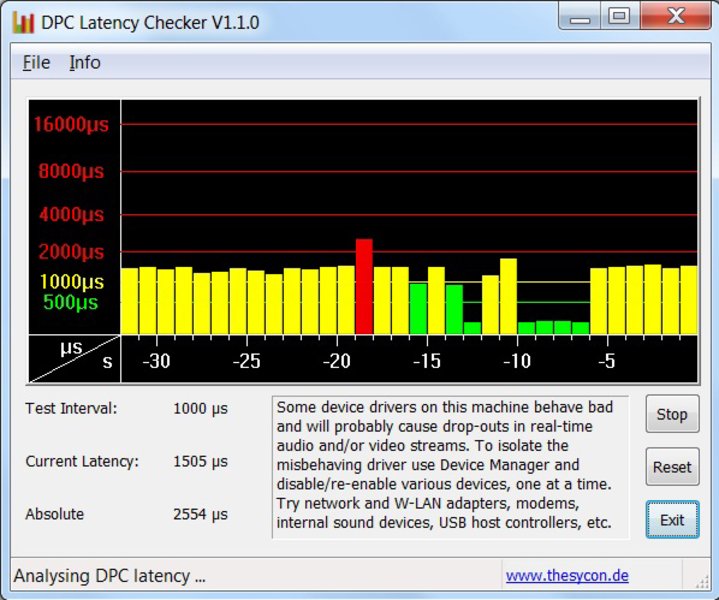The width and height of the screenshot is (719, 600).
Task: Open the www.thesycon.de link
Action: pyautogui.click(x=567, y=575)
